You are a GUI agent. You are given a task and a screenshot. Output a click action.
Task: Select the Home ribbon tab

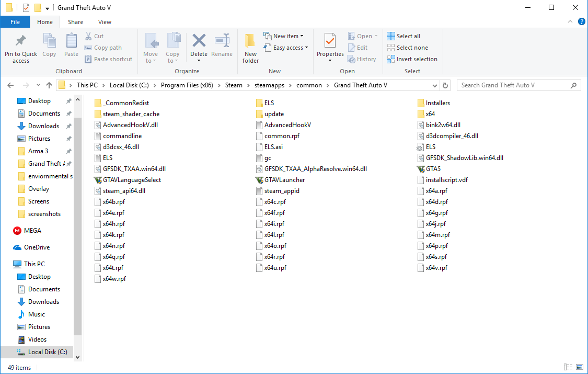44,22
